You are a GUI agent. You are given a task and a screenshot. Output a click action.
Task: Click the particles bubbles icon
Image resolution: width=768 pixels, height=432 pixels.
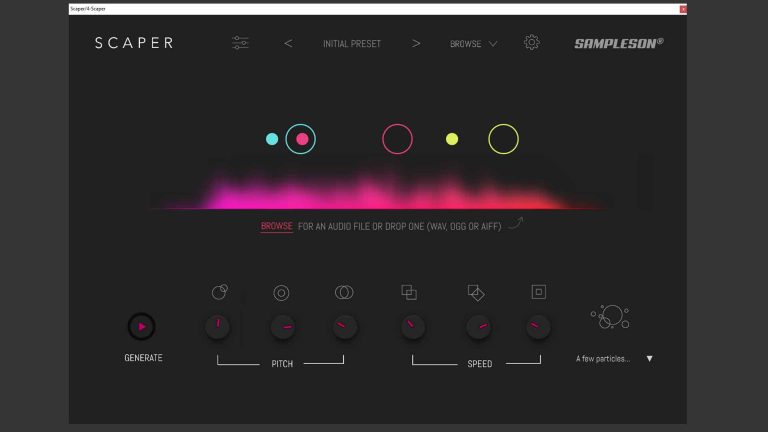(x=610, y=316)
